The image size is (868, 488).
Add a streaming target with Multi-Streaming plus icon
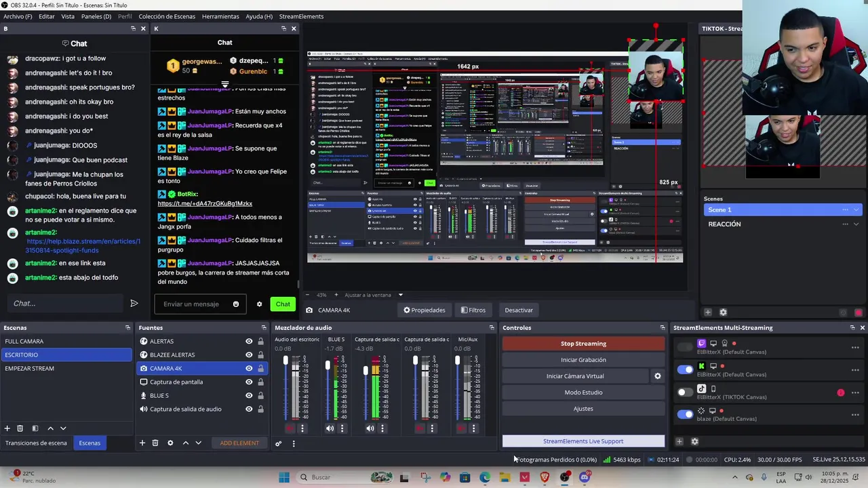[679, 441]
